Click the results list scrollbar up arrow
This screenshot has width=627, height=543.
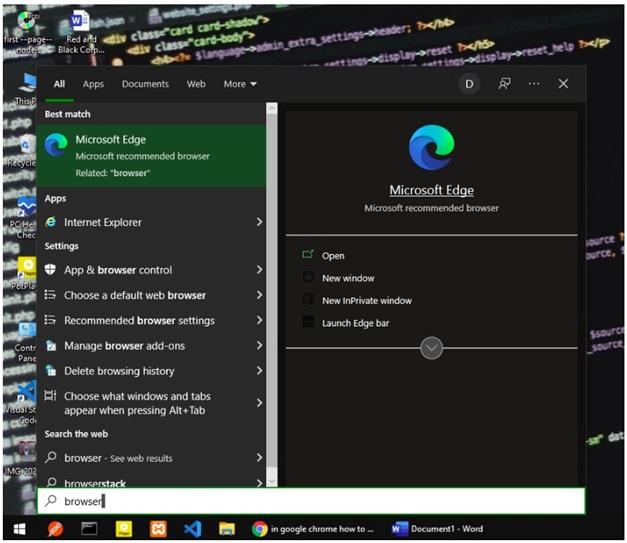[x=272, y=108]
